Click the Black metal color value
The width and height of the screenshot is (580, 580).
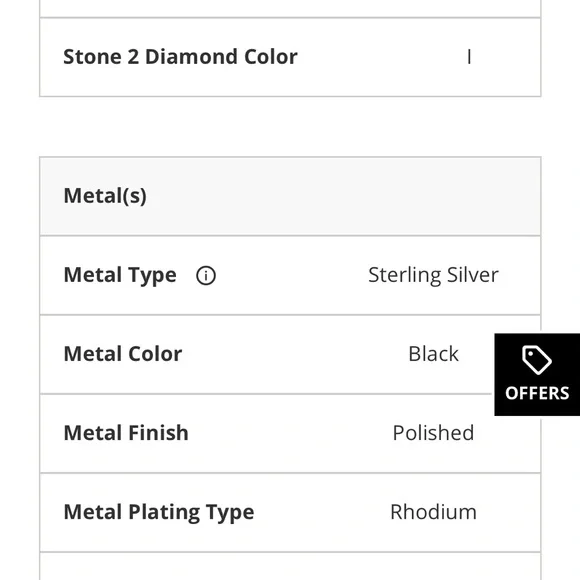433,354
